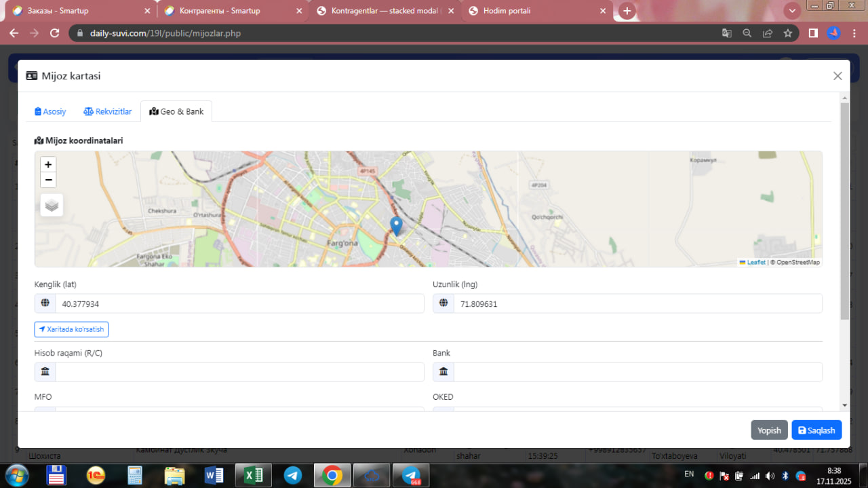Switch to the Rekvizitlar tab
This screenshot has width=868, height=488.
click(x=108, y=111)
